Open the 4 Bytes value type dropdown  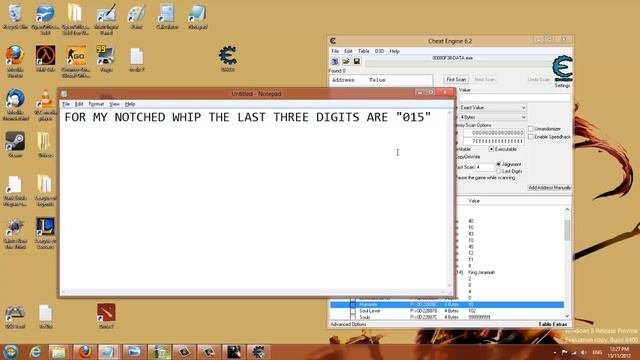492,117
